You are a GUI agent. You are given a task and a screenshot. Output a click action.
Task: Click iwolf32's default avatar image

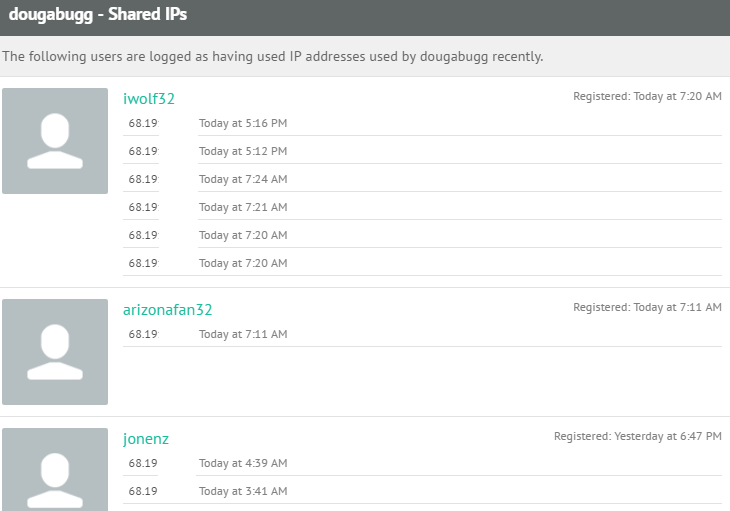click(x=55, y=141)
